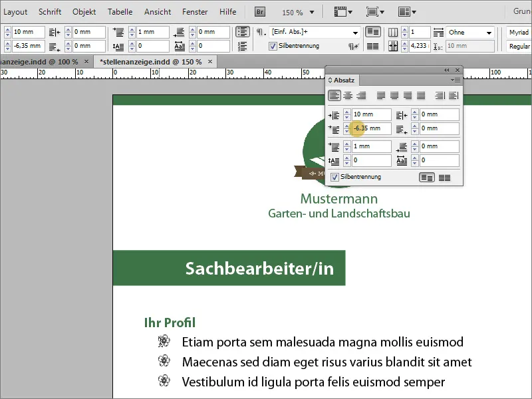Open the Absatz panel flyout menu
This screenshot has height=399, width=532.
pyautogui.click(x=455, y=80)
